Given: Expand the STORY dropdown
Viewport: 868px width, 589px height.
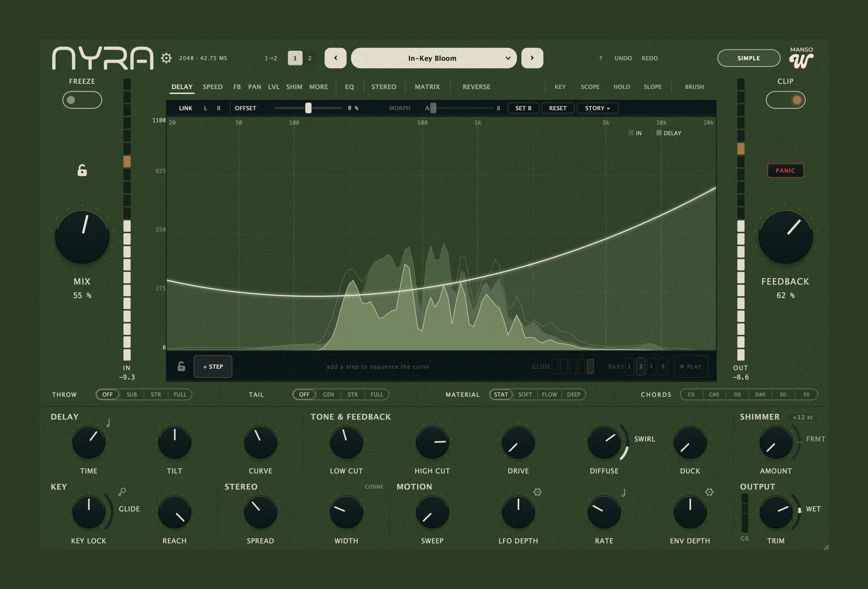Looking at the screenshot, I should click(x=598, y=108).
